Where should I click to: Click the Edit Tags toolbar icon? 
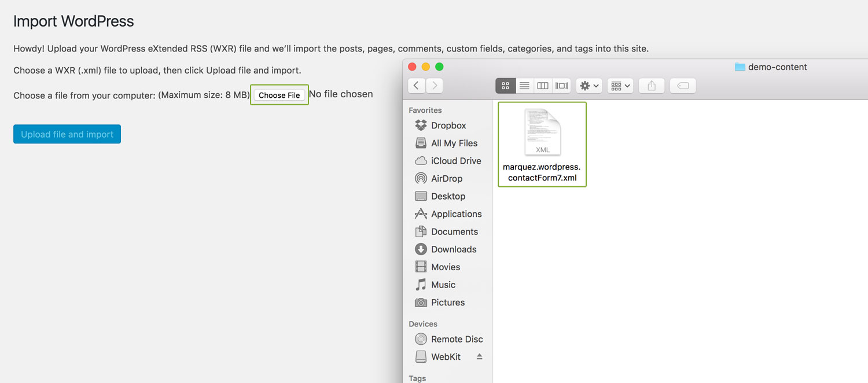point(683,86)
